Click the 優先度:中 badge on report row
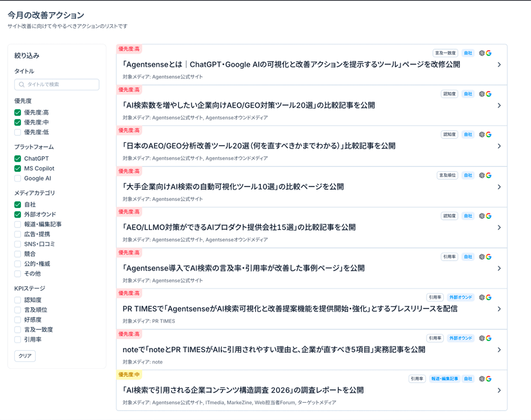Viewport: 531px width, 420px height. click(x=129, y=374)
